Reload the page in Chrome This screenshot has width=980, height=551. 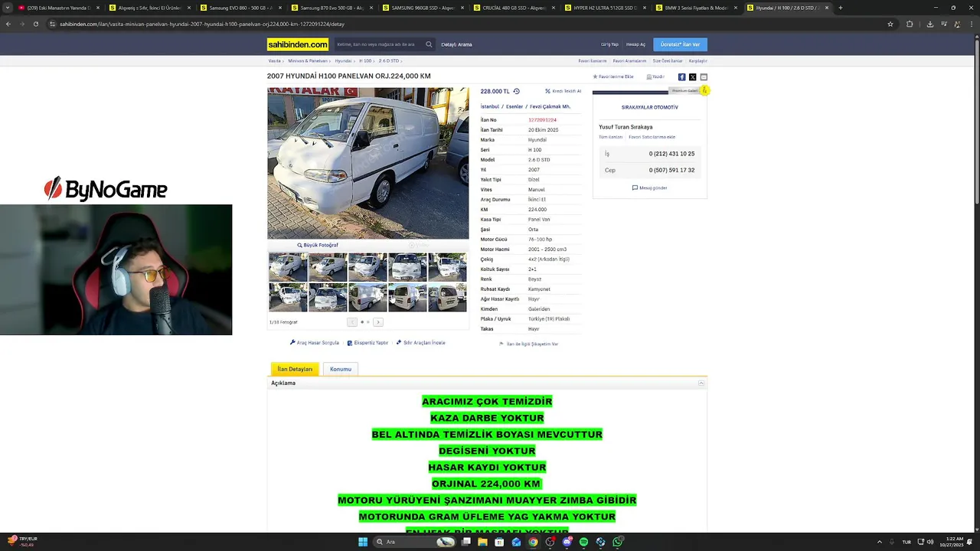click(x=35, y=24)
